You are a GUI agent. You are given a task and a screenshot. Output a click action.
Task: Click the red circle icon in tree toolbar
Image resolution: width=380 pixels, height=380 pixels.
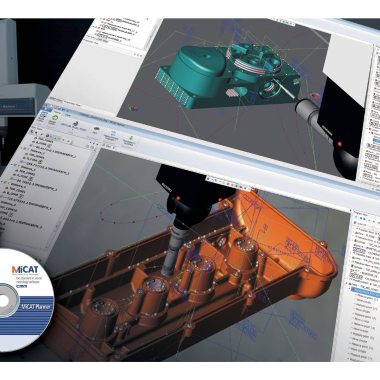(x=47, y=135)
